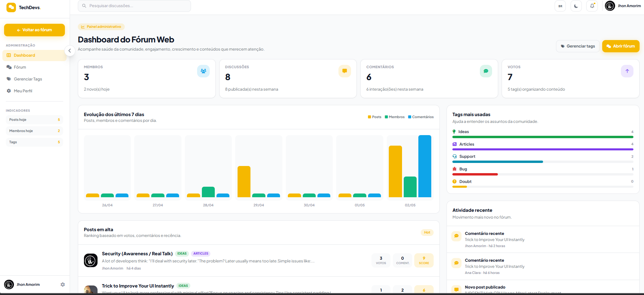Click the Abrir fórum button

(x=621, y=46)
